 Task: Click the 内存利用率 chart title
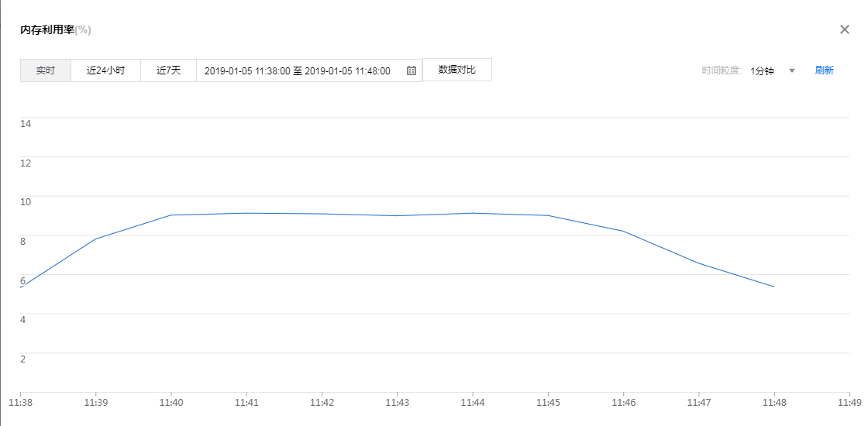coord(47,29)
